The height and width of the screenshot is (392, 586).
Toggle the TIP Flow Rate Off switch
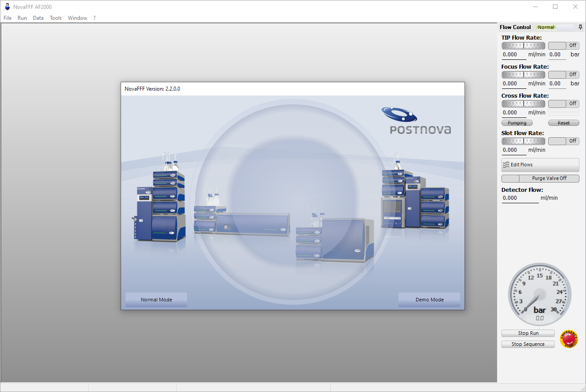[564, 46]
